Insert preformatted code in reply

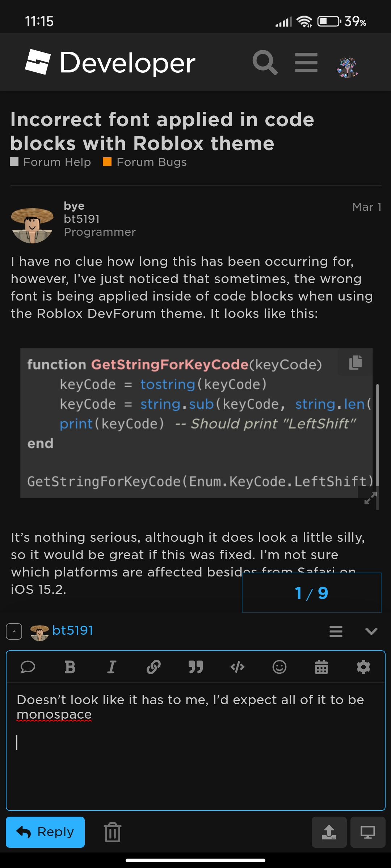pyautogui.click(x=237, y=667)
